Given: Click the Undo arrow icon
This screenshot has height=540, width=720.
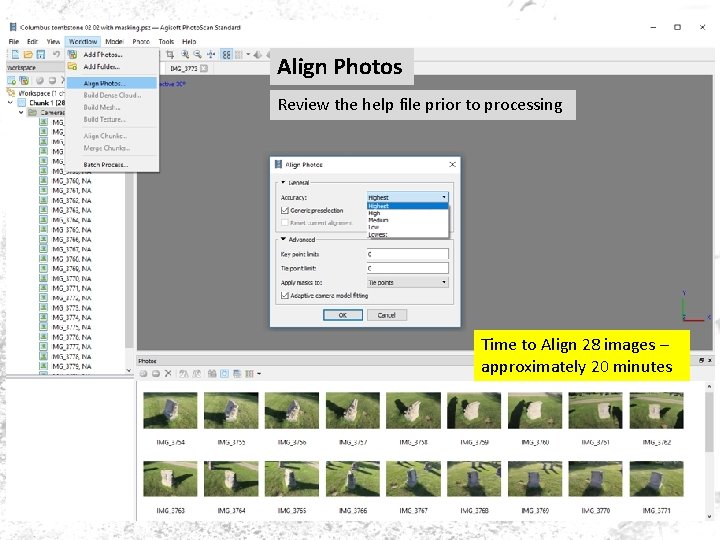Looking at the screenshot, I should click(56, 55).
